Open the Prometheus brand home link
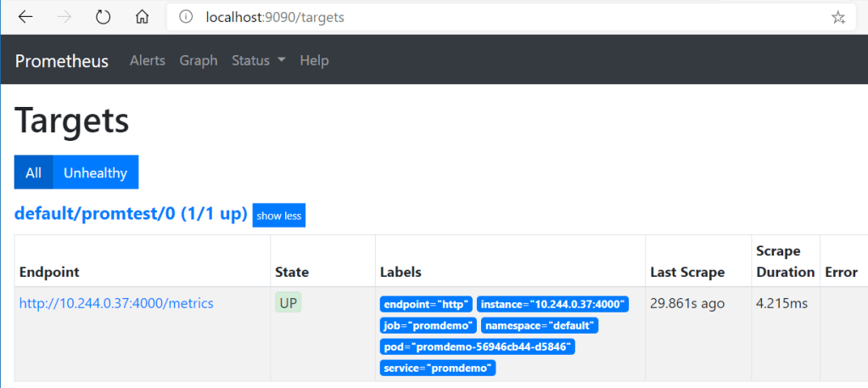 tap(62, 61)
